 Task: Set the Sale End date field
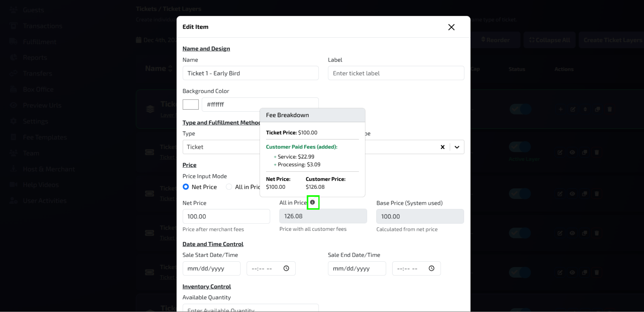click(357, 268)
